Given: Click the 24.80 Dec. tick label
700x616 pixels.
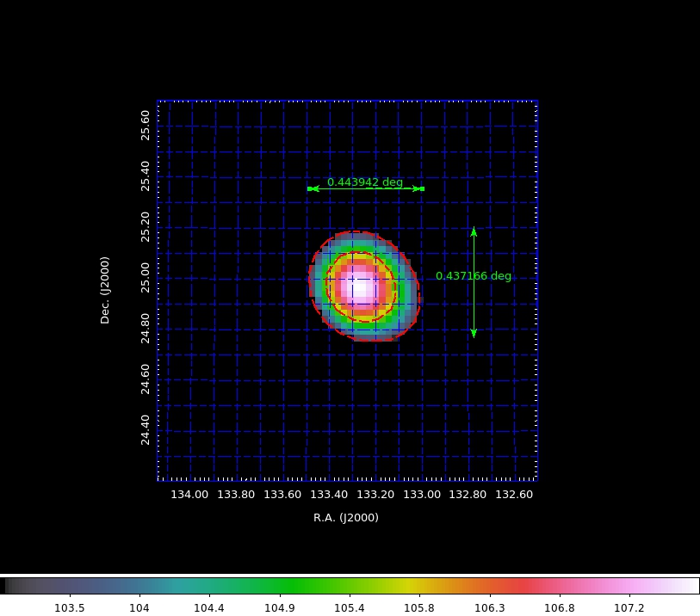Looking at the screenshot, I should pyautogui.click(x=146, y=329).
